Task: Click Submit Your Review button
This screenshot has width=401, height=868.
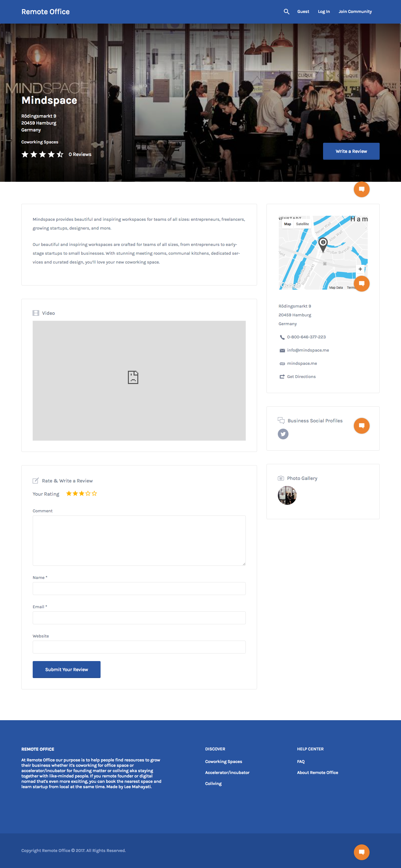Action: (x=67, y=670)
